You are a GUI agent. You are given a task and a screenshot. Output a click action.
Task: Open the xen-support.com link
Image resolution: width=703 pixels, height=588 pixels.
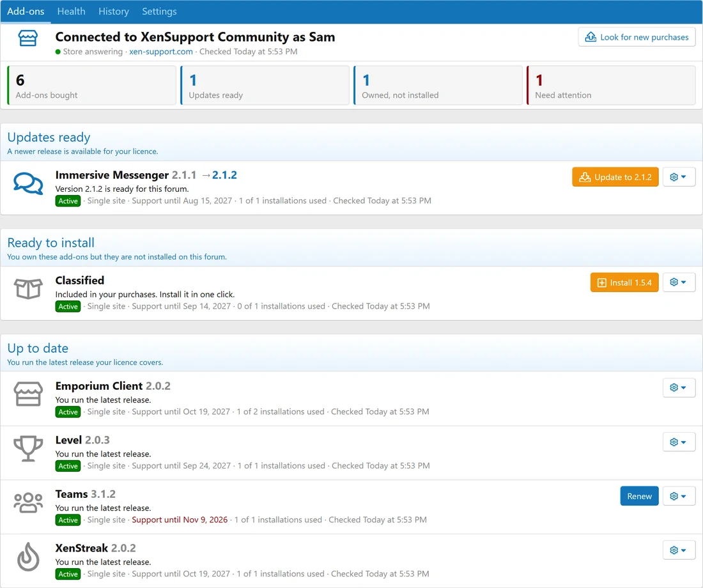pyautogui.click(x=161, y=52)
